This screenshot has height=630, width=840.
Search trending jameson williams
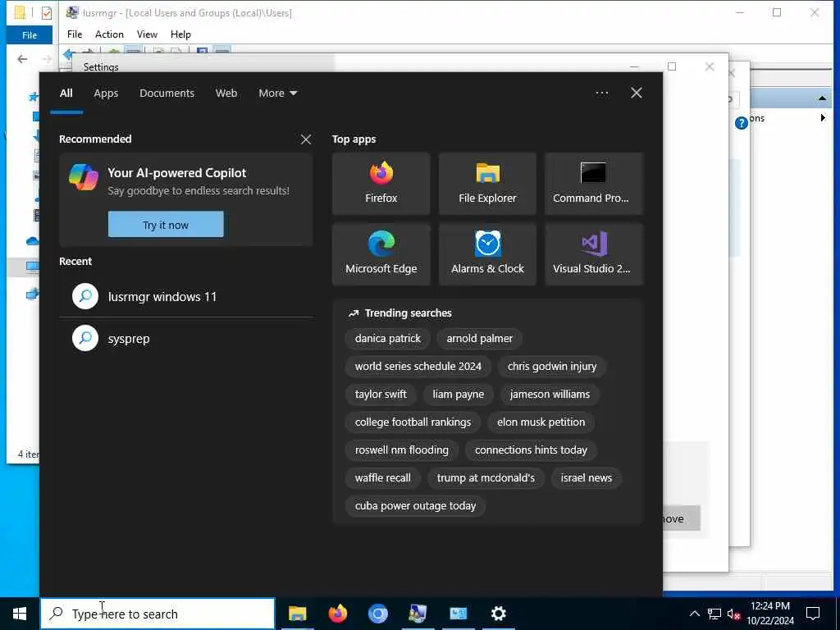point(550,395)
